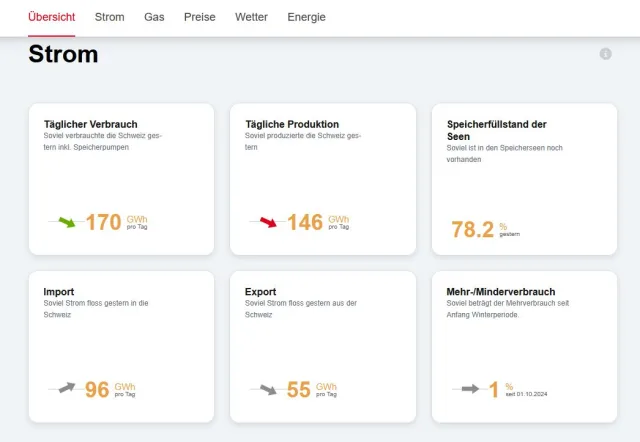Screen dimensions: 640x442
Task: Open the Übersicht tab
Action: [x=53, y=17]
